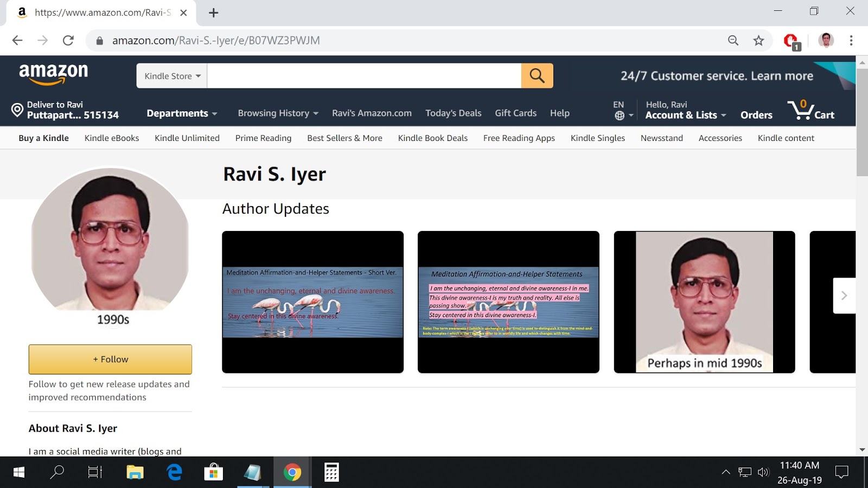Open the Short Ver. meditation update thumbnail
868x488 pixels.
313,302
